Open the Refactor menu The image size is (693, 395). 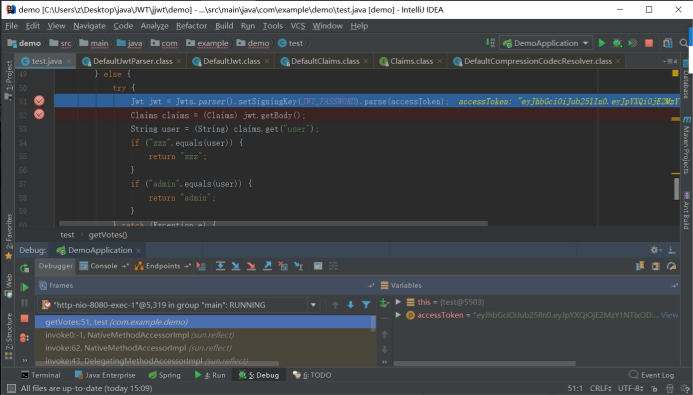pos(191,26)
